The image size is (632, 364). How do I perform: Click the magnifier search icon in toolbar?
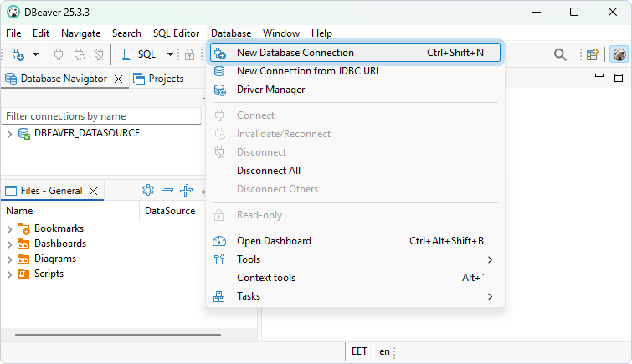[x=560, y=54]
